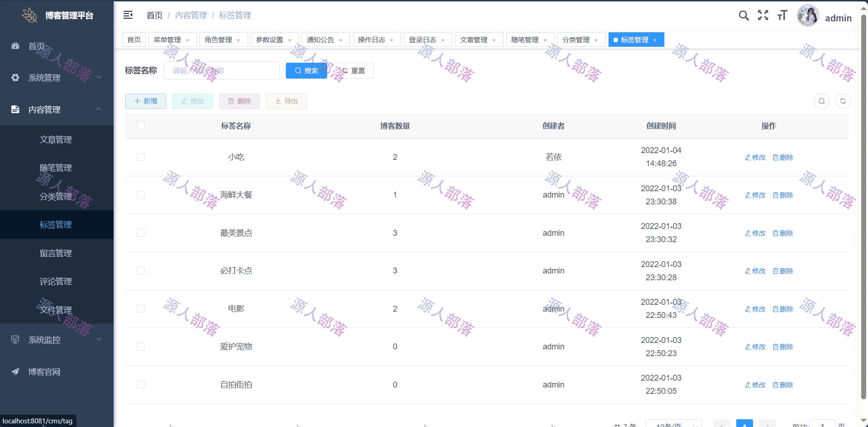Viewport: 868px width, 427px height.
Task: Close the 操作日志 tab
Action: tap(391, 40)
